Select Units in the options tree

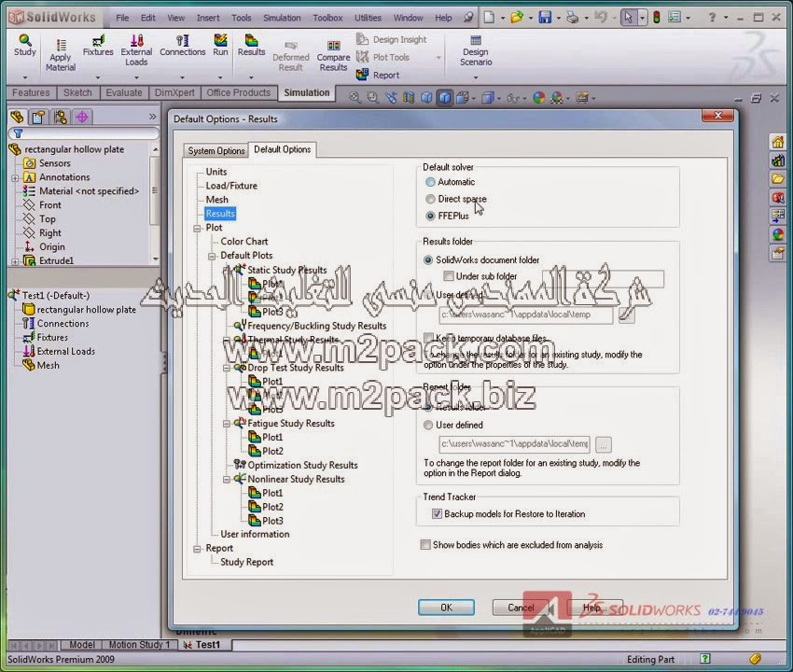point(216,172)
